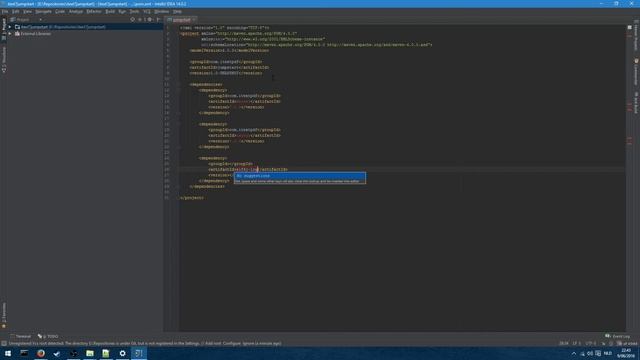Open the View menu
The image size is (640, 360).
(27, 11)
